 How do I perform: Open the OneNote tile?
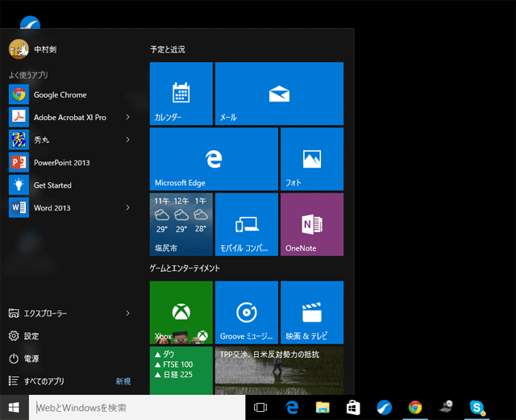pyautogui.click(x=311, y=224)
